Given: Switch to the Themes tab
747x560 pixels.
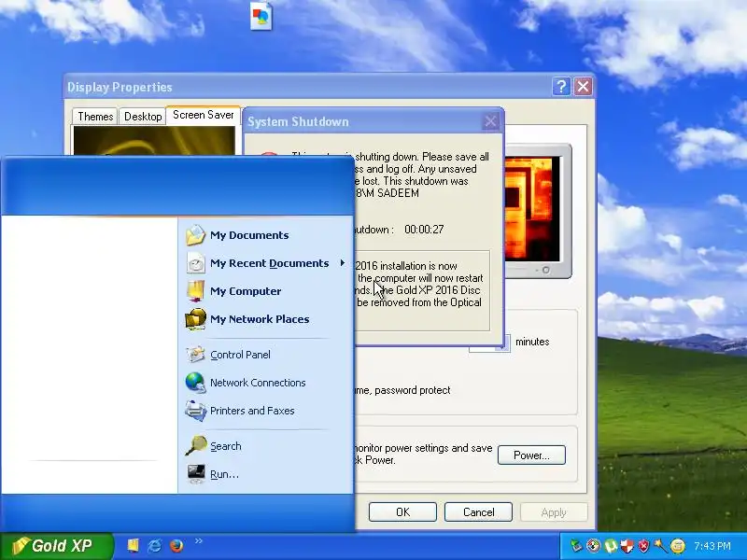Looking at the screenshot, I should [x=95, y=117].
